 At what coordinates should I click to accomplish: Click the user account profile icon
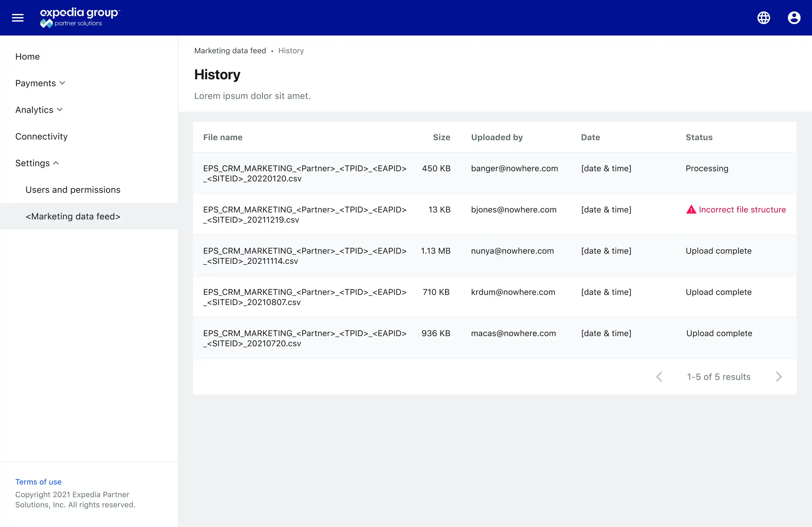point(794,18)
